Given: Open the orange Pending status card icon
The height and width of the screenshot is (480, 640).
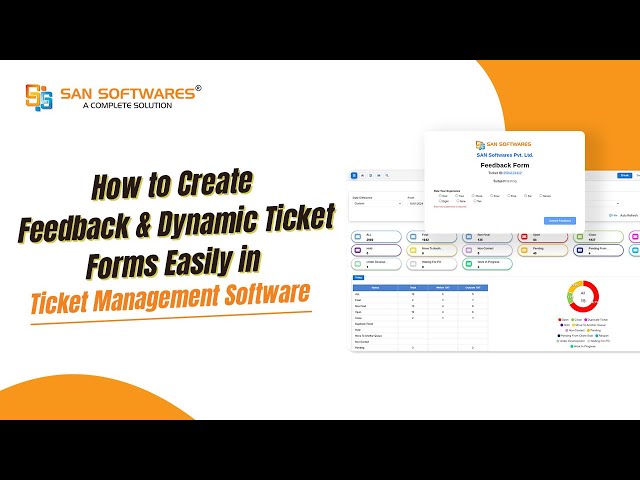Looking at the screenshot, I should coord(524,250).
